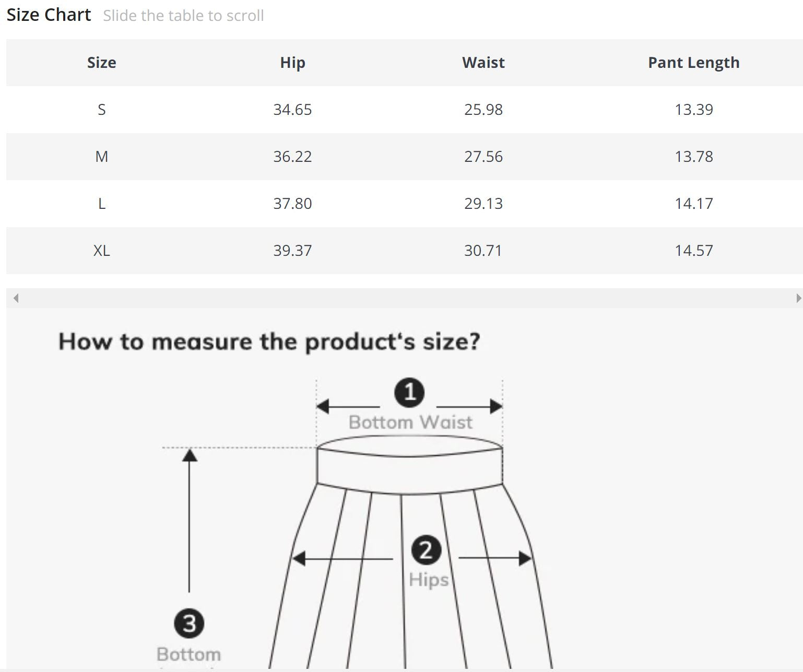This screenshot has width=803, height=672.
Task: Click the Waist column header
Action: [483, 63]
